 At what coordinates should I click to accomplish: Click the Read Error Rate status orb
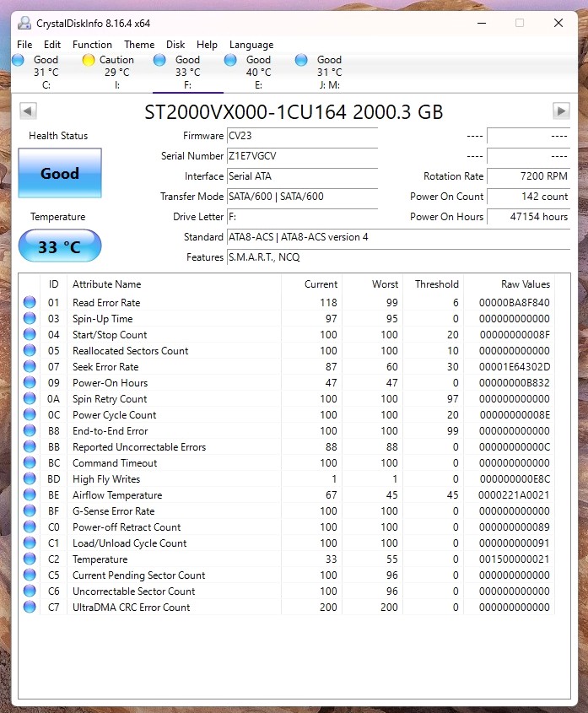pos(30,303)
